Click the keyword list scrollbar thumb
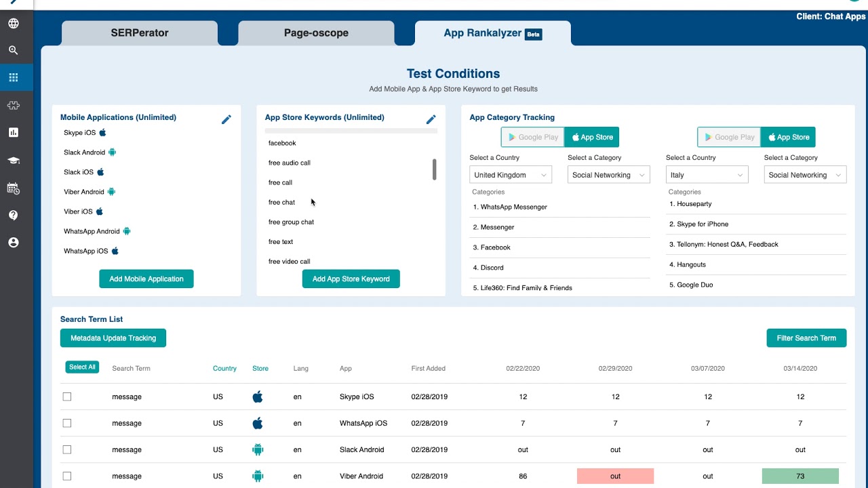Image resolution: width=868 pixels, height=488 pixels. (434, 169)
